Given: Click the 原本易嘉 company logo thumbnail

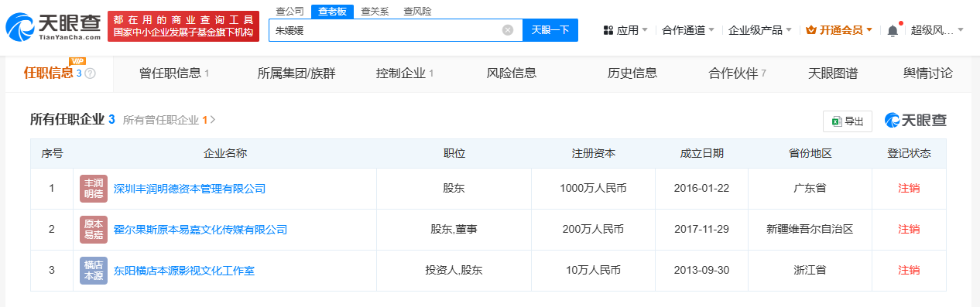Looking at the screenshot, I should pos(93,230).
